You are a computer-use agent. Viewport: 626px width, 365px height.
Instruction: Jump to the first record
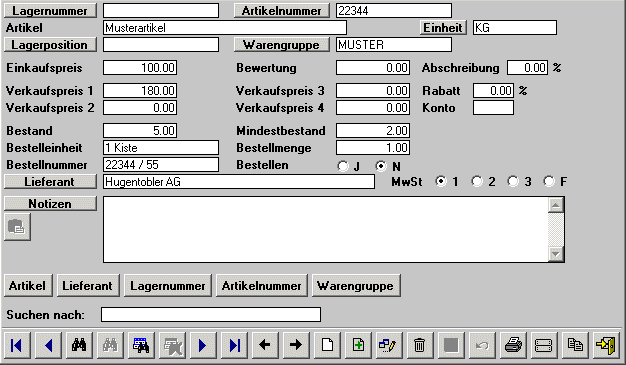[17, 345]
